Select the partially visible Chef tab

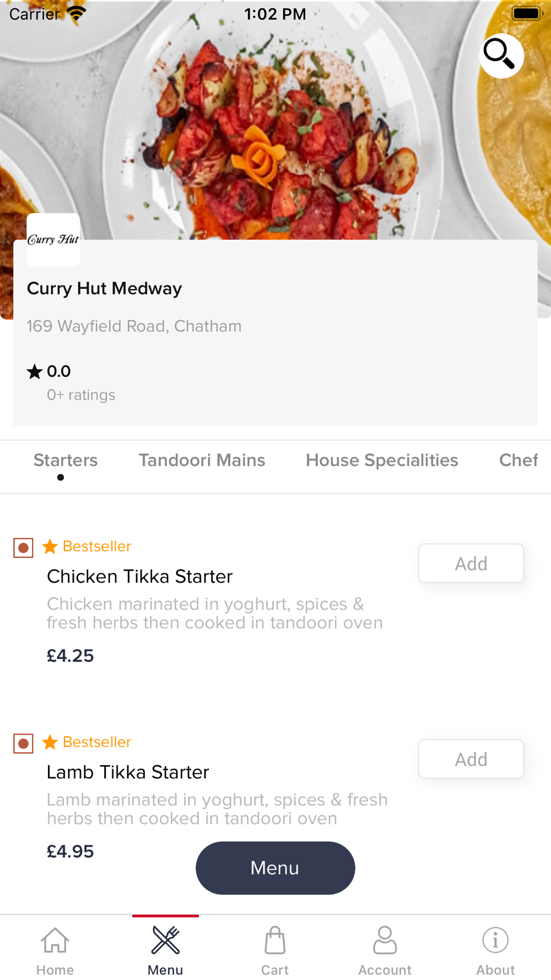[518, 460]
